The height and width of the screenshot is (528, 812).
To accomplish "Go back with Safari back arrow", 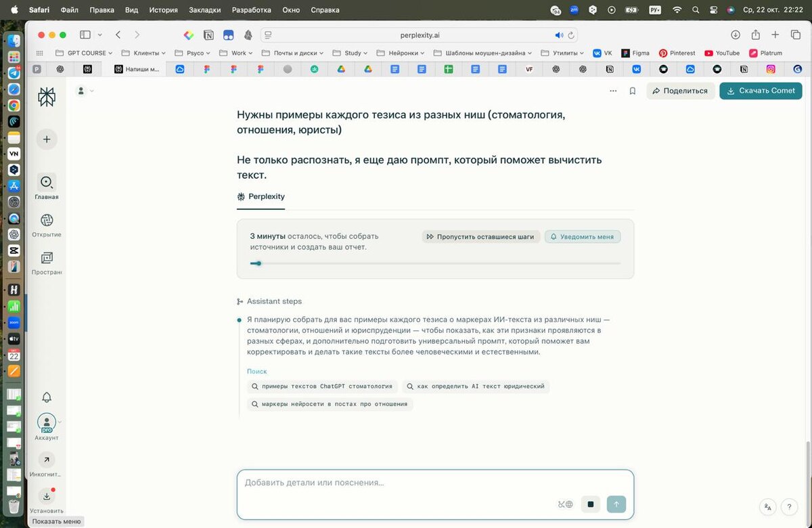I will pyautogui.click(x=118, y=35).
